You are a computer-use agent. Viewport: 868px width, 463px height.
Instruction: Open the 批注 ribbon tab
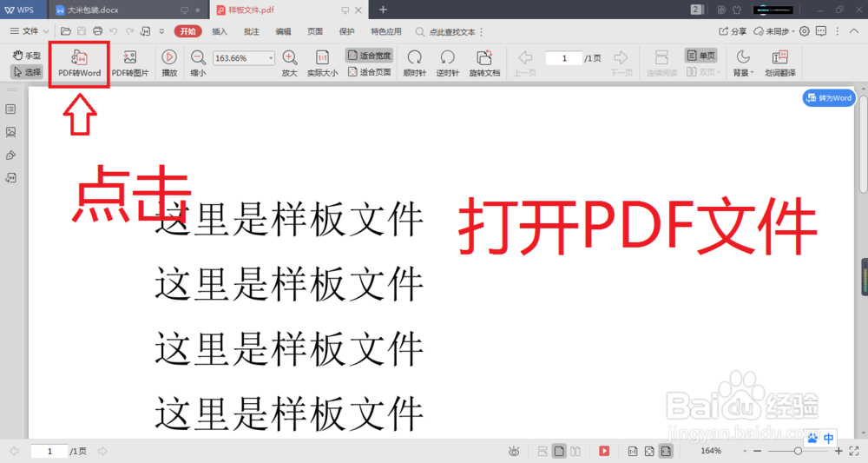pos(252,31)
